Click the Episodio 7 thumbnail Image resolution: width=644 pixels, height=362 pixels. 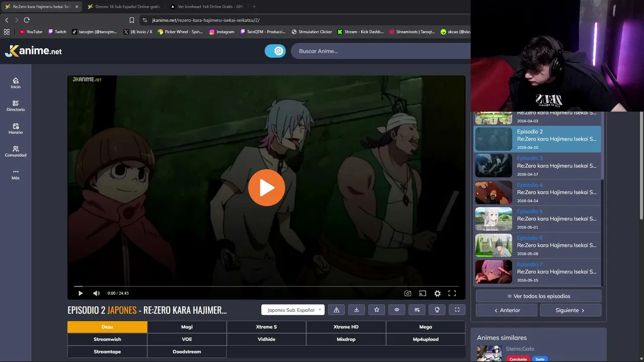[494, 271]
